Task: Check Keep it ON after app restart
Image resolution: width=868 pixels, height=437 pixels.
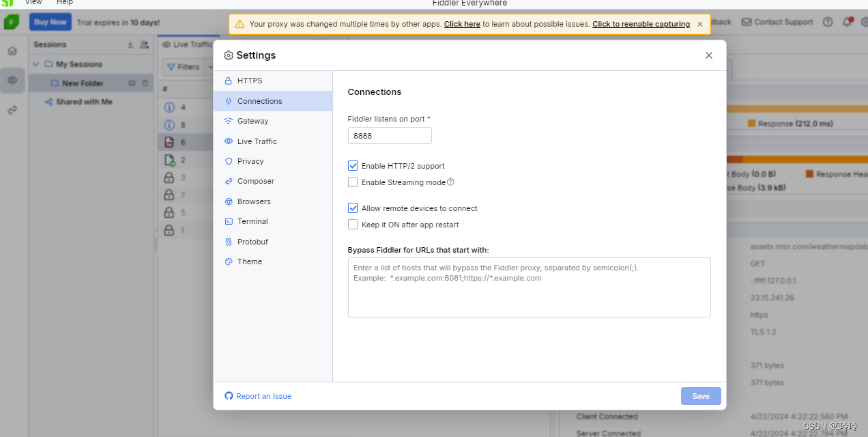Action: click(353, 225)
